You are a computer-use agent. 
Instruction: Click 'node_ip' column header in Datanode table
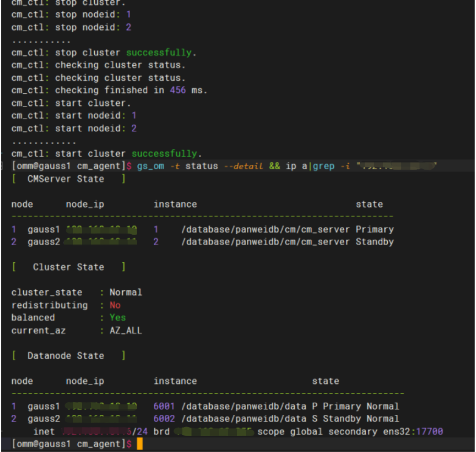[85, 381]
